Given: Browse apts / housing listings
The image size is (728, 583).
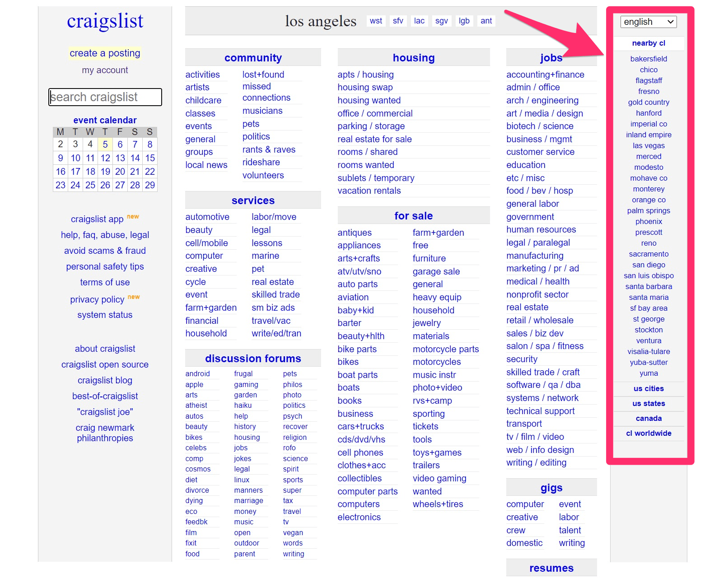Looking at the screenshot, I should point(365,75).
